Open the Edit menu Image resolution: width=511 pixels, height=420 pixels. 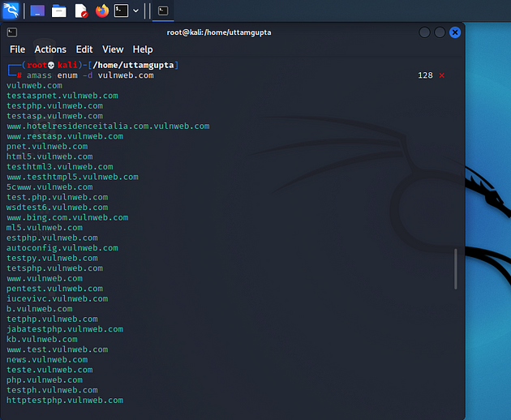click(x=84, y=49)
